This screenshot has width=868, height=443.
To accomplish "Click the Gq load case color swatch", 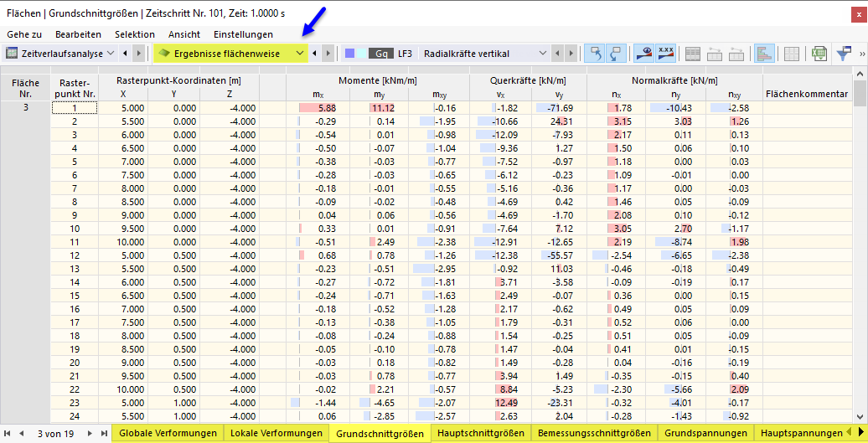I will (x=380, y=54).
